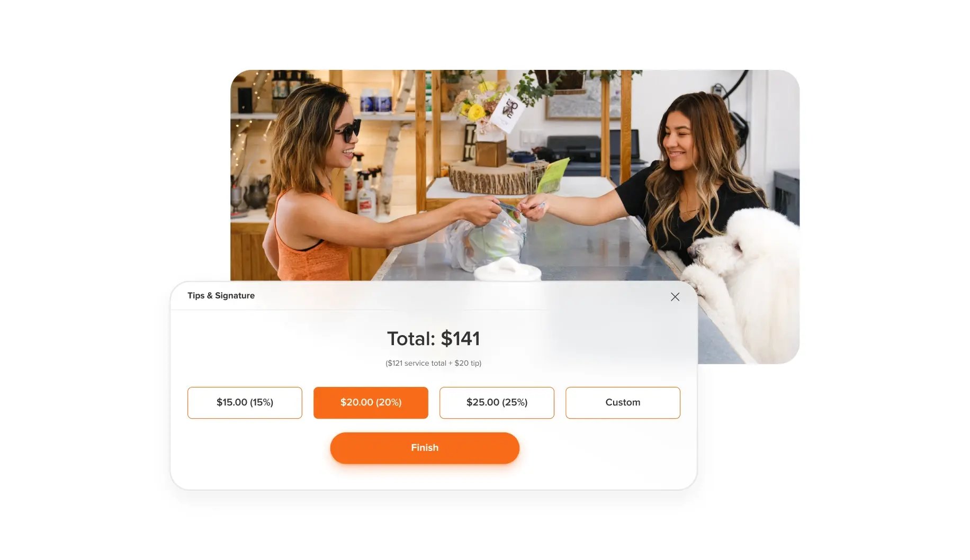
Task: Click the tag hanging from the bouquet
Action: (x=508, y=111)
